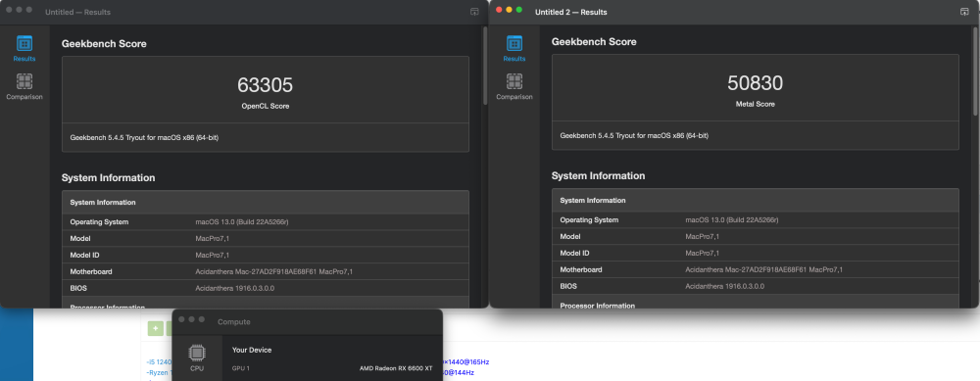Close the Compute window
980x381 pixels.
(181, 319)
